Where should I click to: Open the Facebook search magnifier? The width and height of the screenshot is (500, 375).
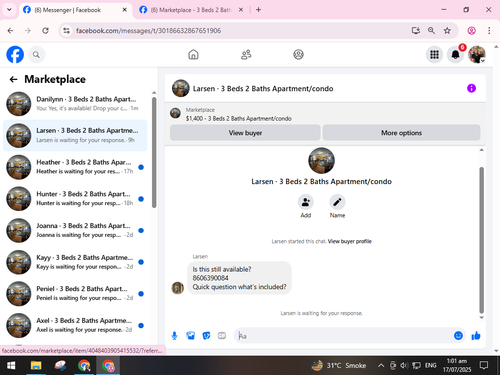pyautogui.click(x=36, y=54)
